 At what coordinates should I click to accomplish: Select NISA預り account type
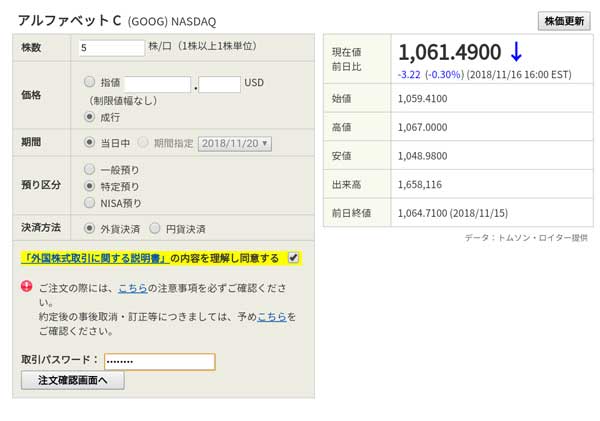(x=90, y=203)
